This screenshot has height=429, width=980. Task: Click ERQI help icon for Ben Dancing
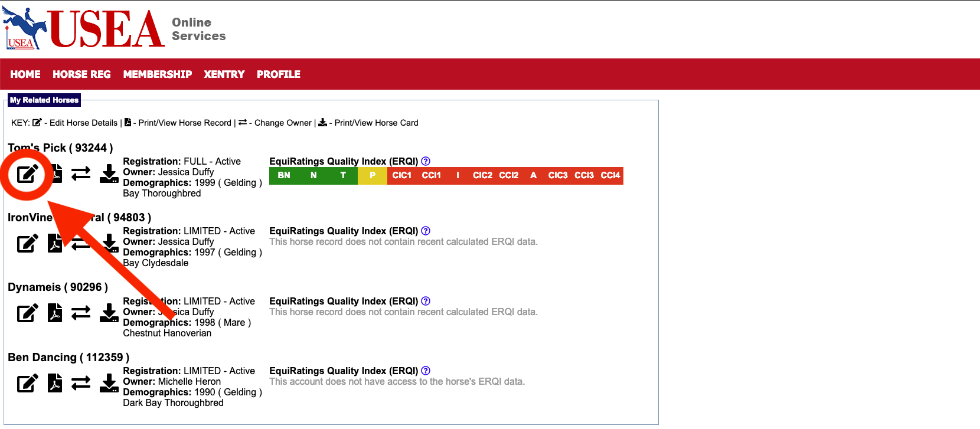click(426, 371)
